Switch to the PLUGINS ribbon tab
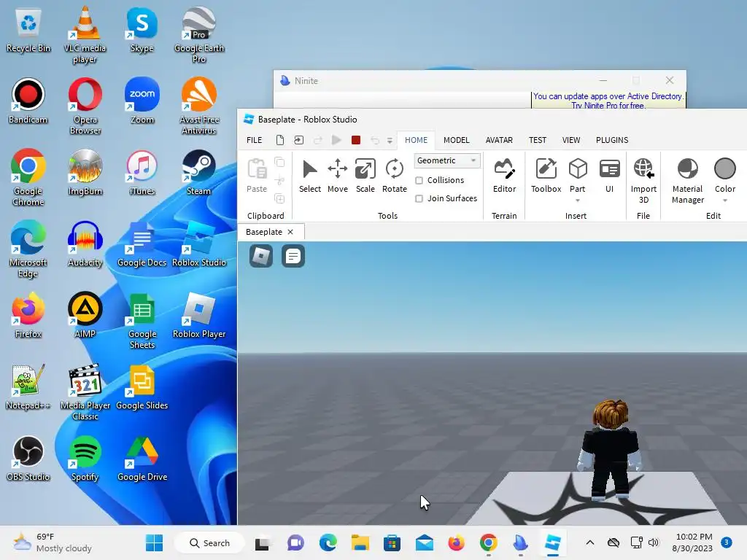Screen dimensions: 747x560 612,140
